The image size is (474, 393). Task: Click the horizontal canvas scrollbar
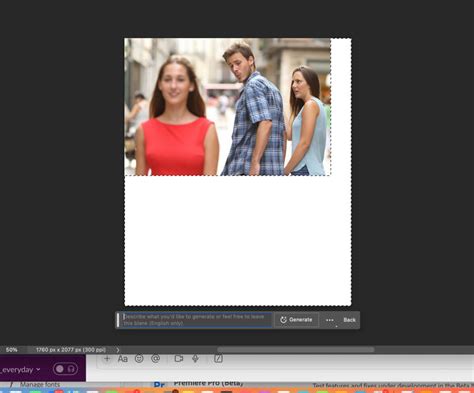coord(296,350)
